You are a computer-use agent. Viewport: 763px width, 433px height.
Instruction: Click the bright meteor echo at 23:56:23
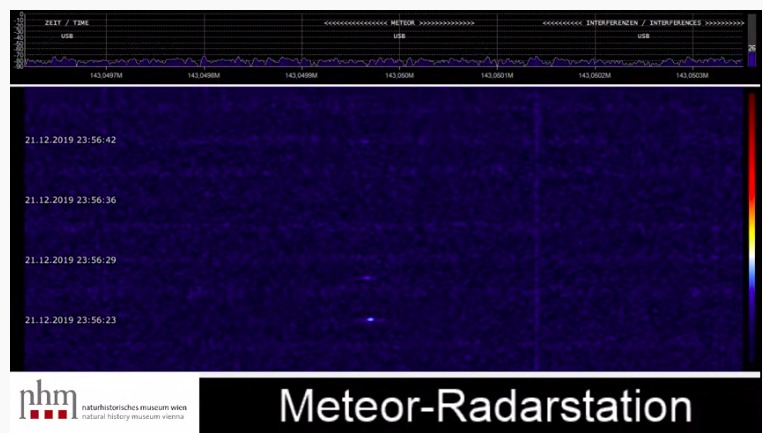coord(370,320)
